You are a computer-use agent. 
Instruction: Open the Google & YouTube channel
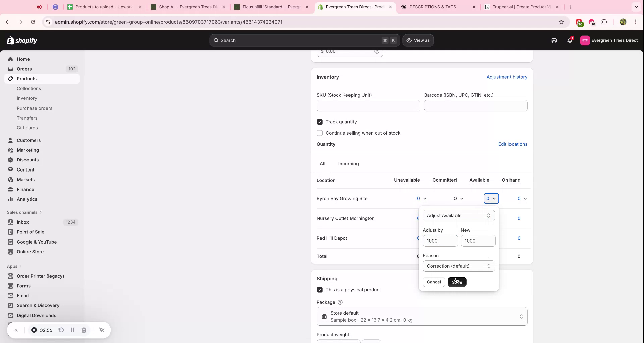point(36,242)
